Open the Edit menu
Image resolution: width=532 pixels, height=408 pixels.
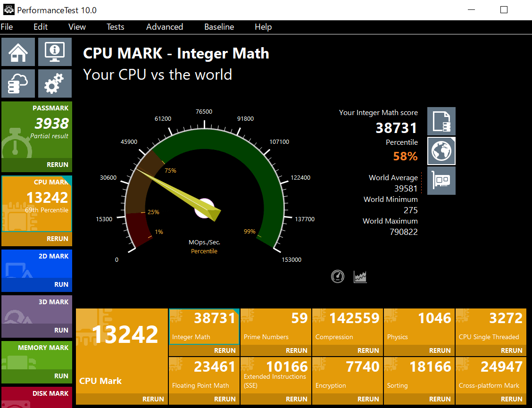41,27
